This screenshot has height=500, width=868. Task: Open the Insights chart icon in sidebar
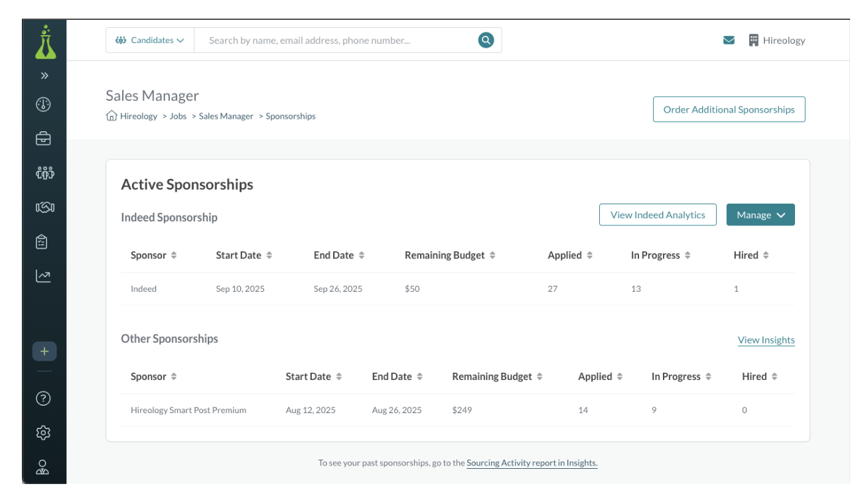pyautogui.click(x=43, y=276)
